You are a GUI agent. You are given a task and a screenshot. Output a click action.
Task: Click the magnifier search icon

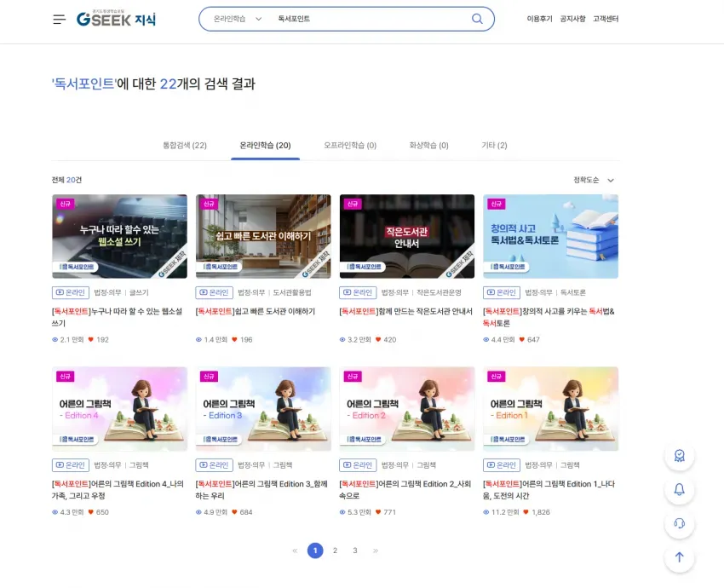pos(477,19)
